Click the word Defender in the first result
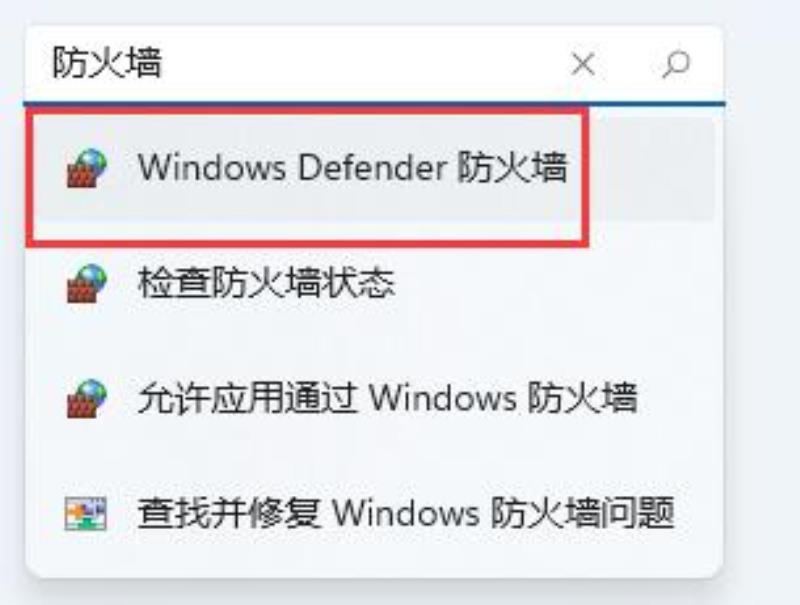The width and height of the screenshot is (800, 605). 372,167
